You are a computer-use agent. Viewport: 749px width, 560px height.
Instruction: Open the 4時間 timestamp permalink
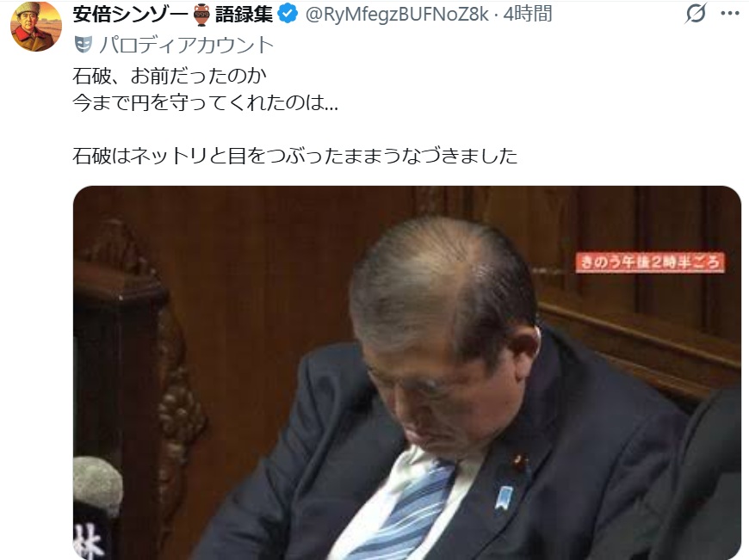click(x=528, y=14)
